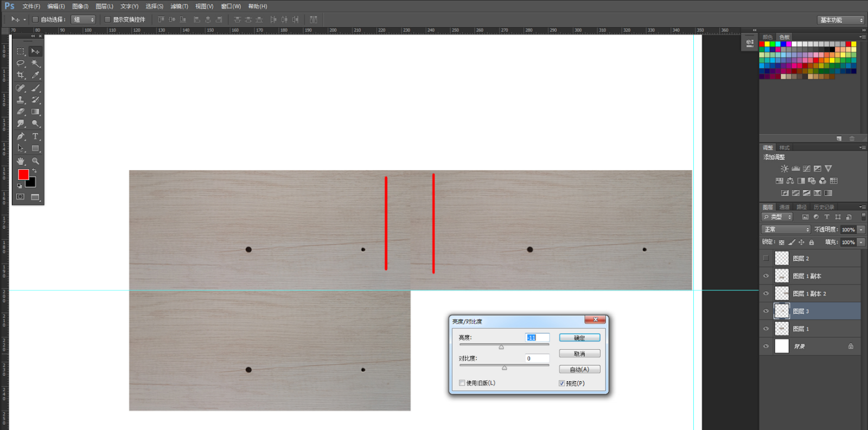868x430 pixels.
Task: Click the 确定 button in dialog
Action: point(579,338)
